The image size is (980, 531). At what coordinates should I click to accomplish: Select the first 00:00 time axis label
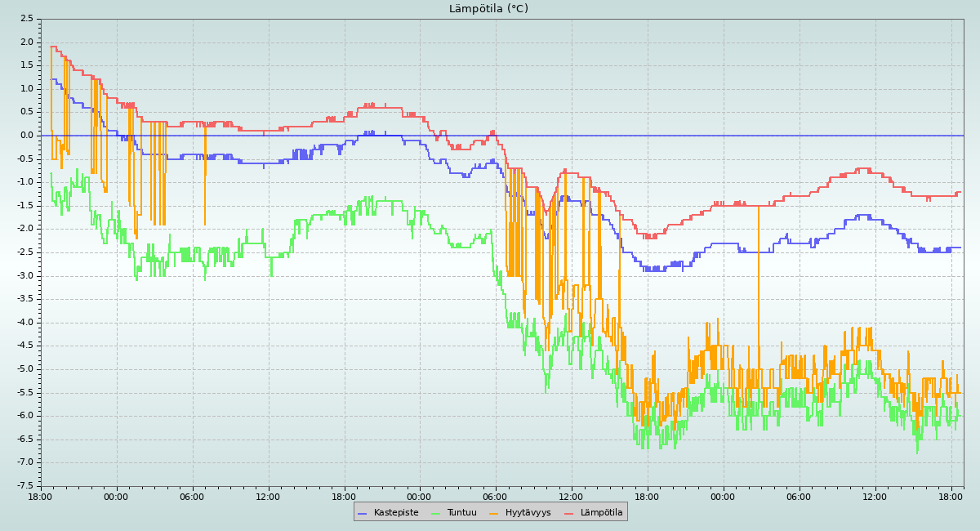(116, 496)
